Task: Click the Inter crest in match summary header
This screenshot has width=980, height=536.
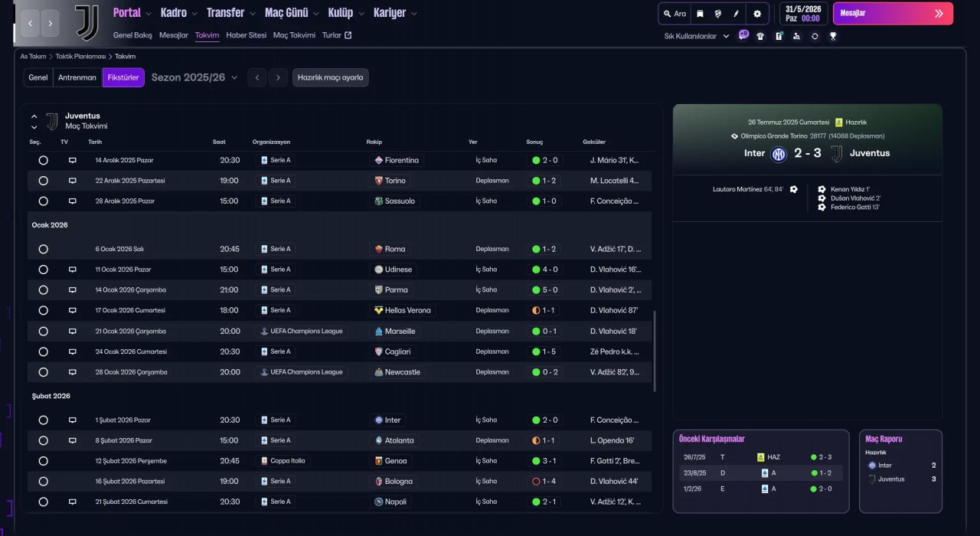Action: [779, 154]
